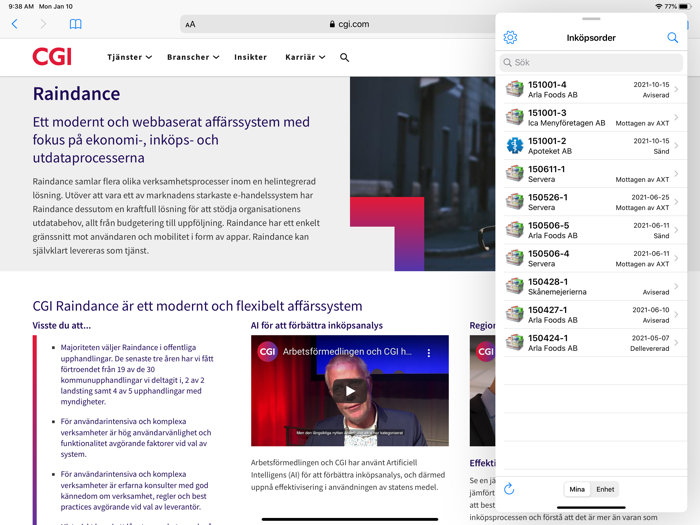Open order 150428-1 Skånemejerierna
Screen dimensions: 700x525
591,286
